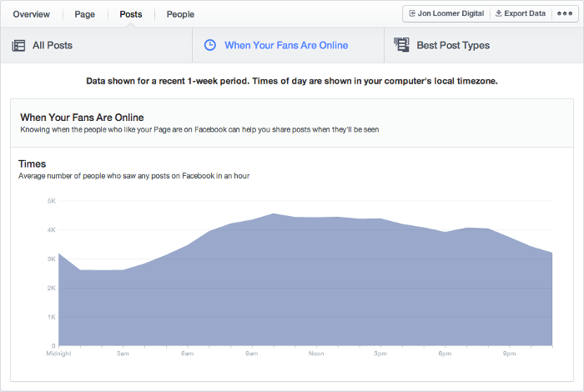This screenshot has width=584, height=392.
Task: Click the All Posts table icon
Action: click(x=18, y=45)
